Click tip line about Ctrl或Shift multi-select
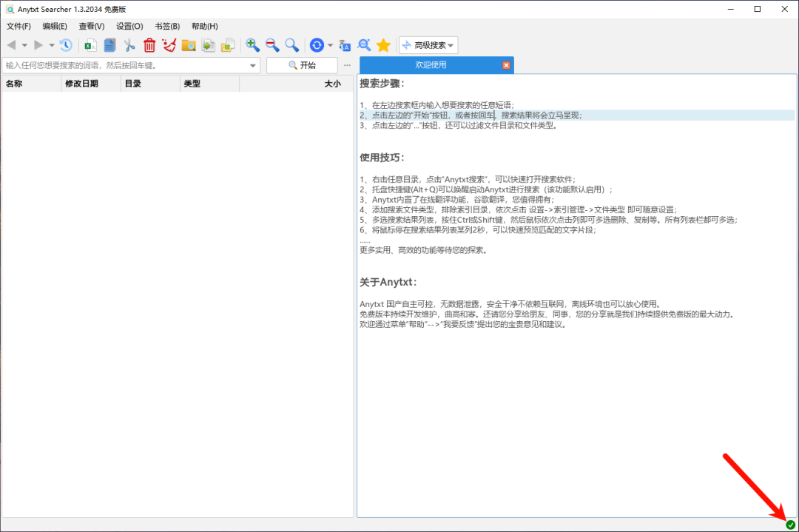The image size is (799, 532). tap(549, 220)
